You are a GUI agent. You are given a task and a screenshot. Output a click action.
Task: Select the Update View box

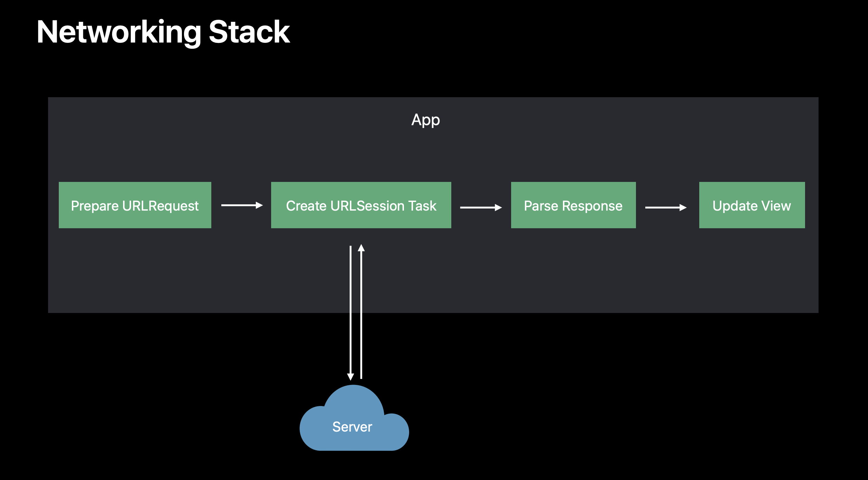coord(752,205)
